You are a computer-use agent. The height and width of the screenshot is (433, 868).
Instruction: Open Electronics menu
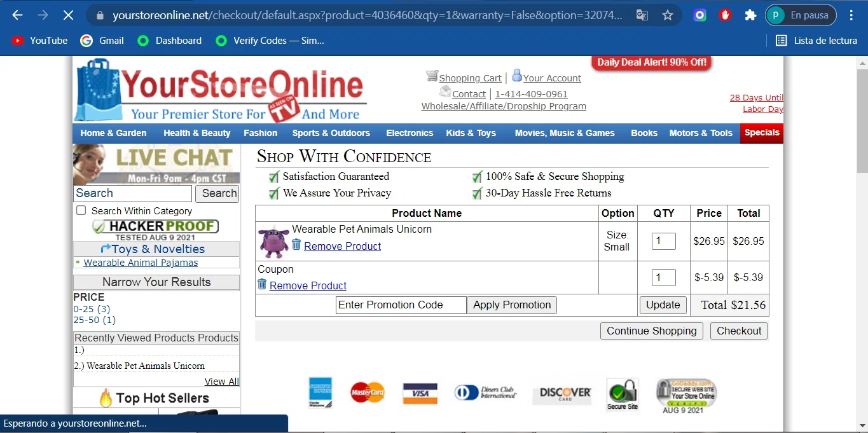click(x=410, y=133)
